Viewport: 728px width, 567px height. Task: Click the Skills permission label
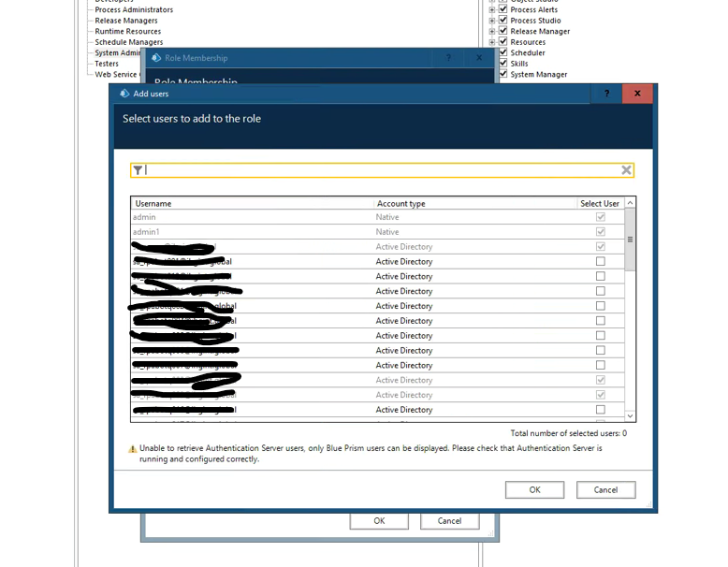(x=519, y=64)
